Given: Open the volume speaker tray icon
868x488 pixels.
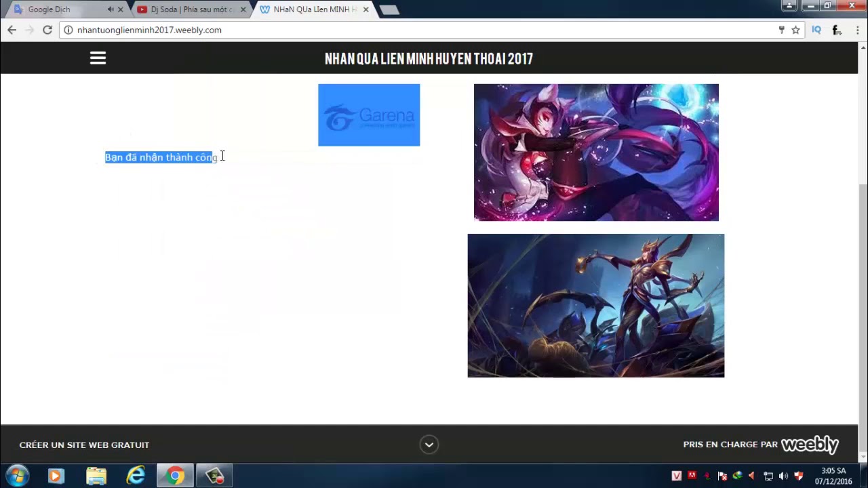Looking at the screenshot, I should point(783,476).
